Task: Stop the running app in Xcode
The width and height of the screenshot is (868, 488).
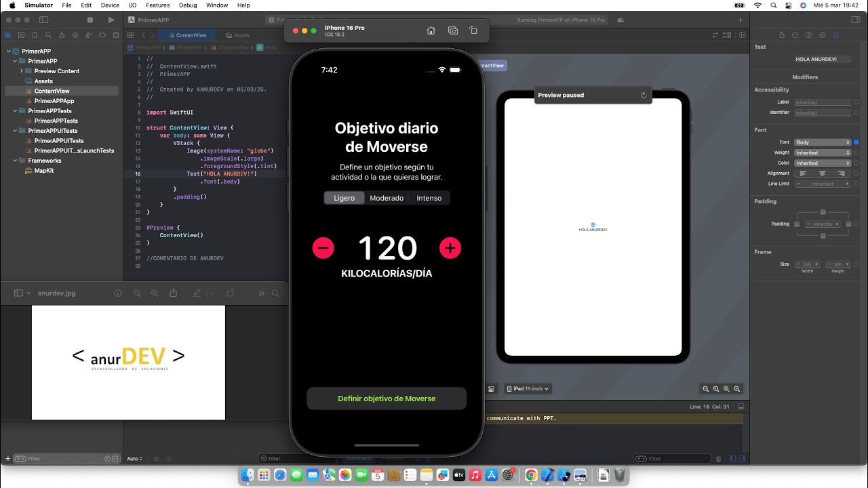Action: click(x=90, y=20)
